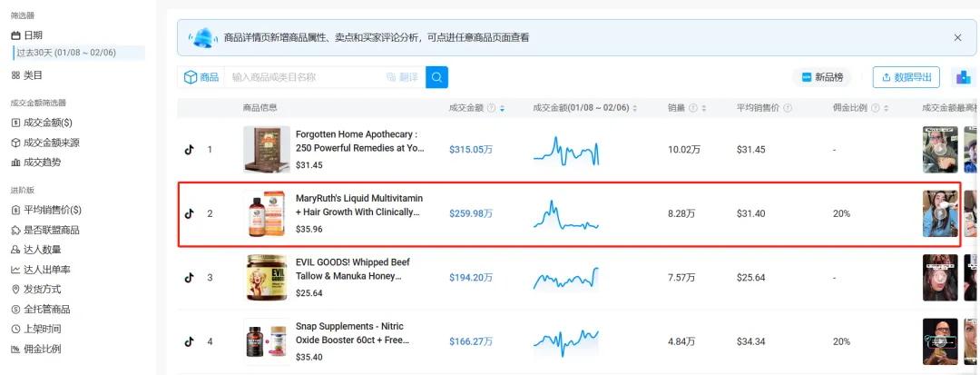This screenshot has width=980, height=375.
Task: Click TikTok icon for row 4
Action: point(189,342)
